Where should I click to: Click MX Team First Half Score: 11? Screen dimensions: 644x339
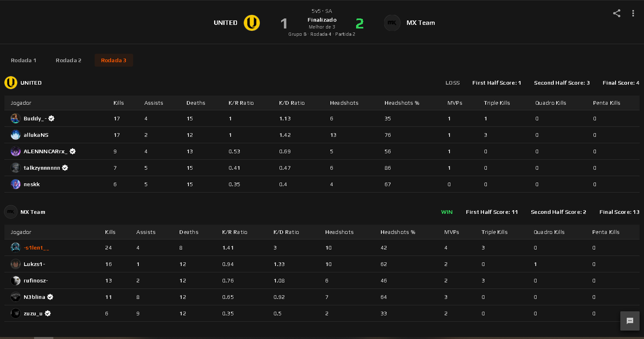point(492,212)
